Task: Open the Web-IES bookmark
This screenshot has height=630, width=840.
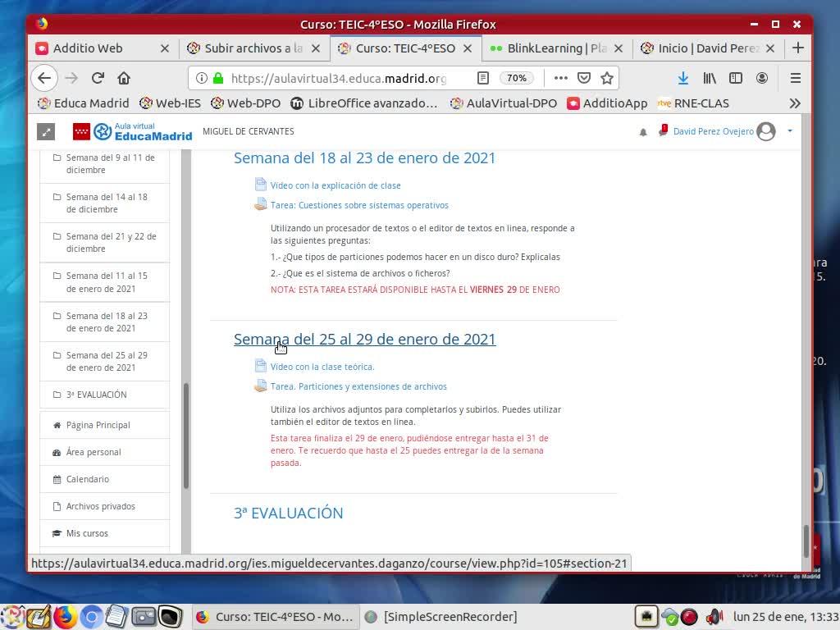Action: point(170,103)
